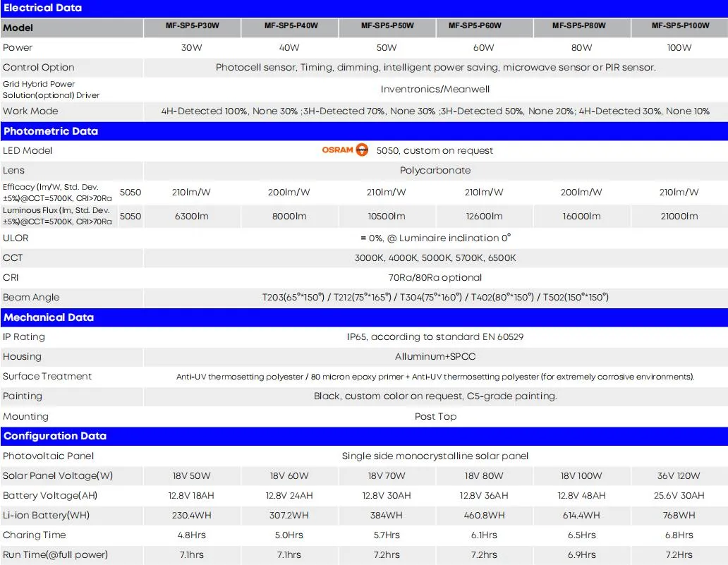Open the Mechanical Data section
The height and width of the screenshot is (565, 728).
48,317
